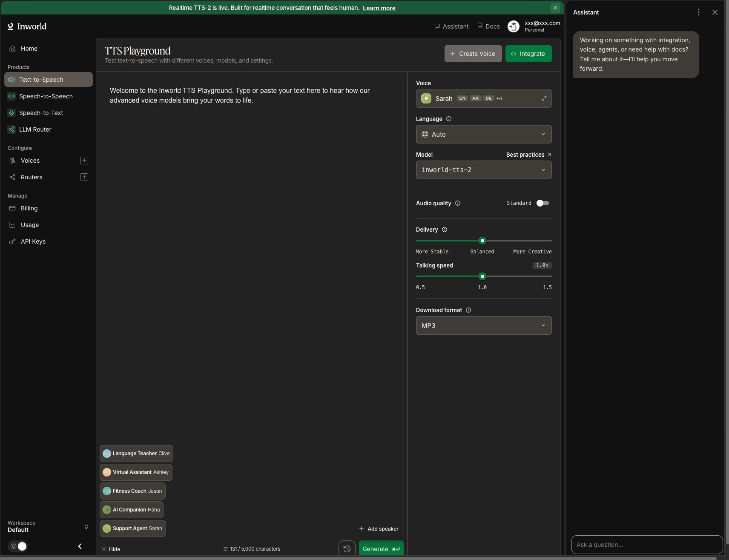Click the Integrate button
This screenshot has width=729, height=560.
(528, 54)
